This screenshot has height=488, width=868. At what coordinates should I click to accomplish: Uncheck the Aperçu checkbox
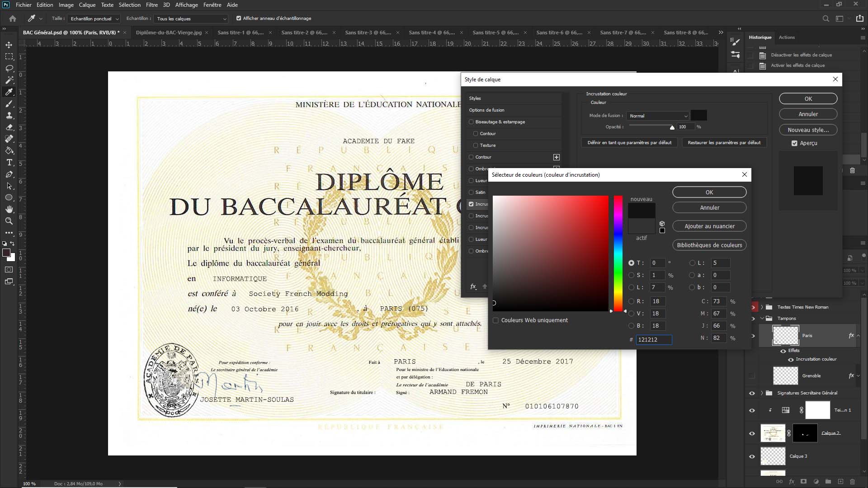tap(794, 143)
